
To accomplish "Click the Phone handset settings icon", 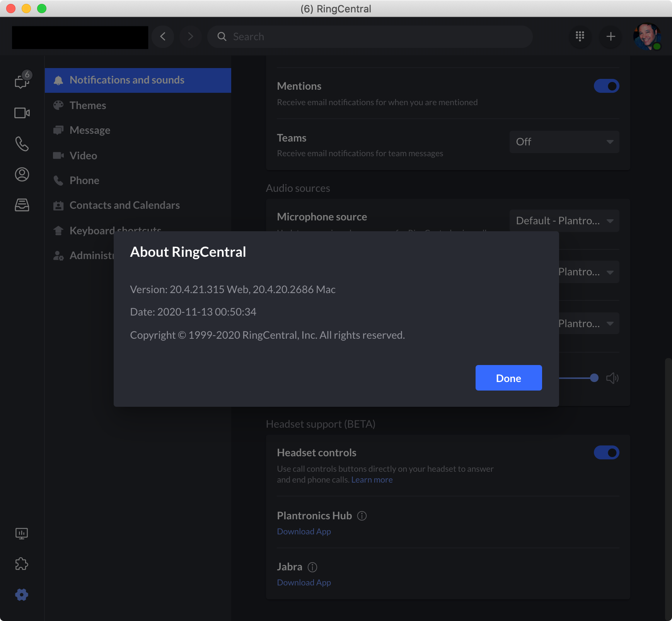I will pyautogui.click(x=58, y=180).
